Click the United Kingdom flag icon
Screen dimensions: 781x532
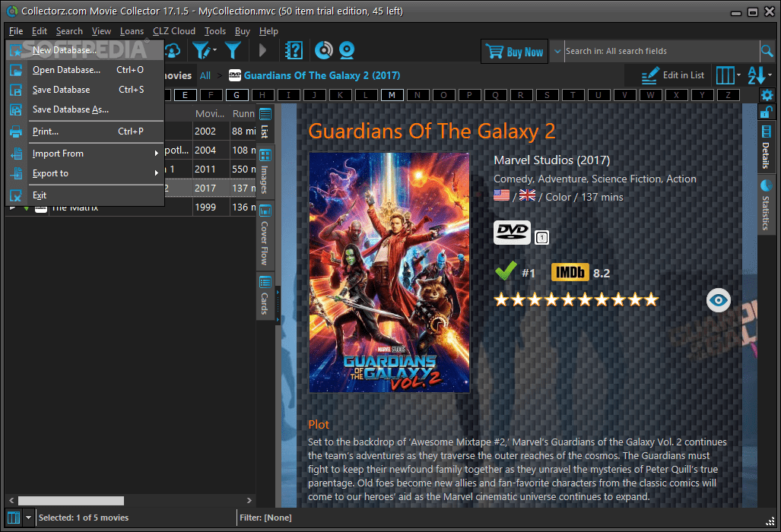527,195
